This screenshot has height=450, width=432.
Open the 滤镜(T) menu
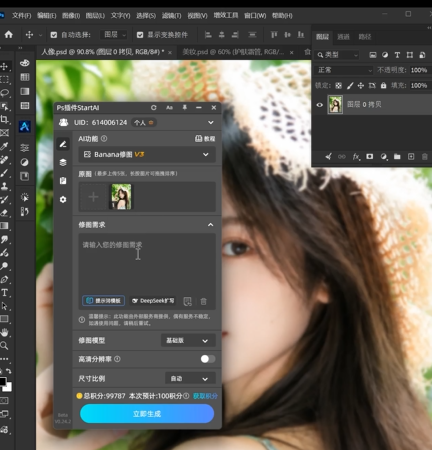(171, 15)
